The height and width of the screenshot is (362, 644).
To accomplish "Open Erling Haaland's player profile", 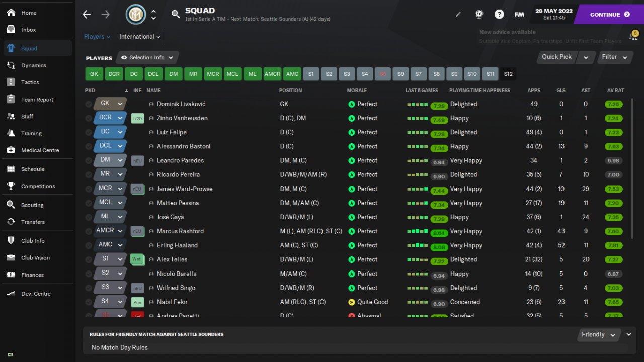I will click(x=177, y=245).
